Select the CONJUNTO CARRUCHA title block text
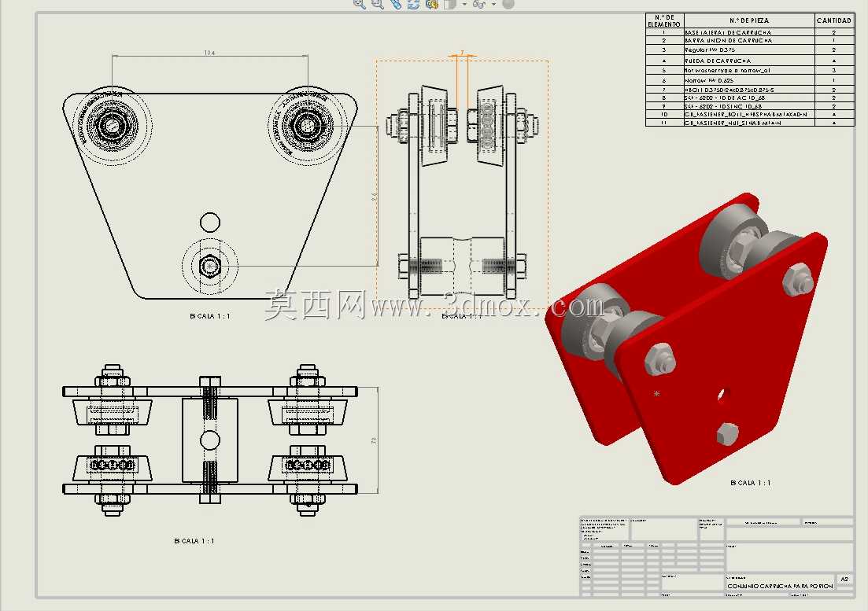This screenshot has height=611, width=868. coord(780,586)
